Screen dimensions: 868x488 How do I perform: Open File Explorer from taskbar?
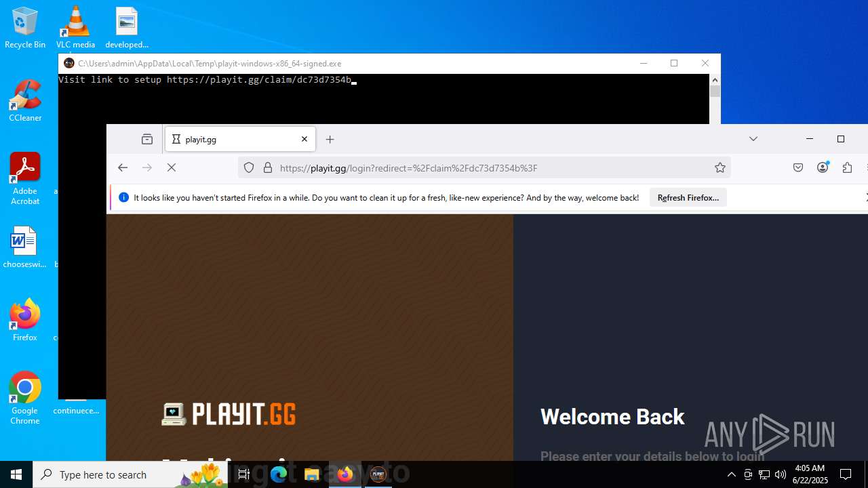312,474
